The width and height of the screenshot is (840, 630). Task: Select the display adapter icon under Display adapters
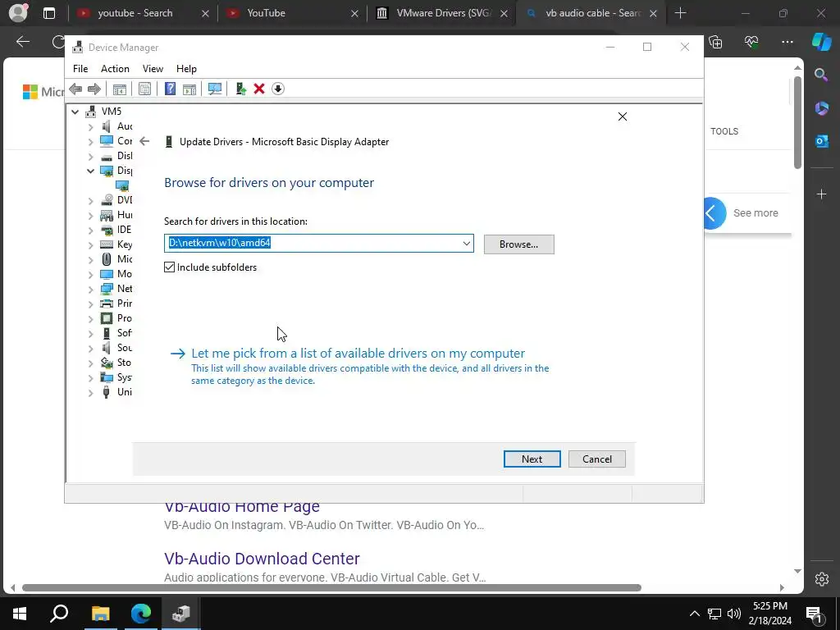pos(123,186)
